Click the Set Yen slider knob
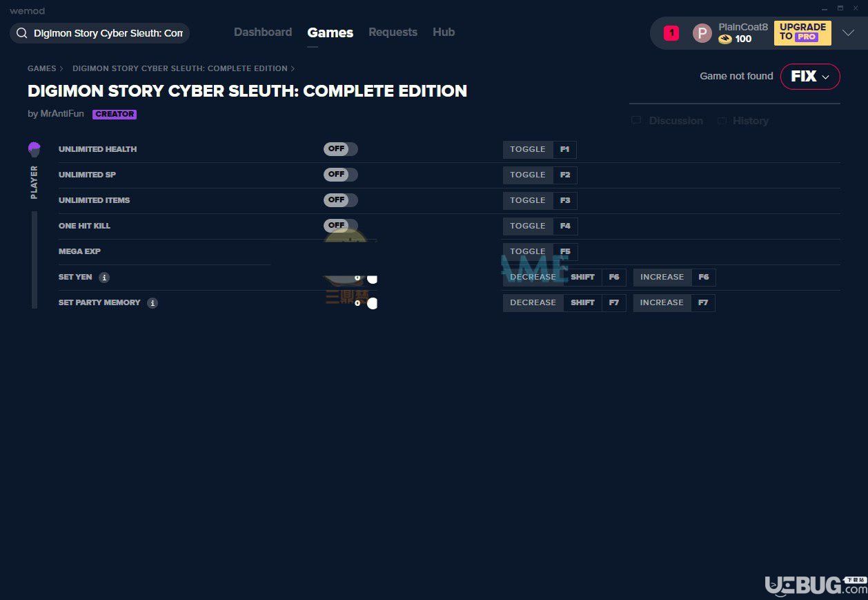868x600 pixels. 372,278
